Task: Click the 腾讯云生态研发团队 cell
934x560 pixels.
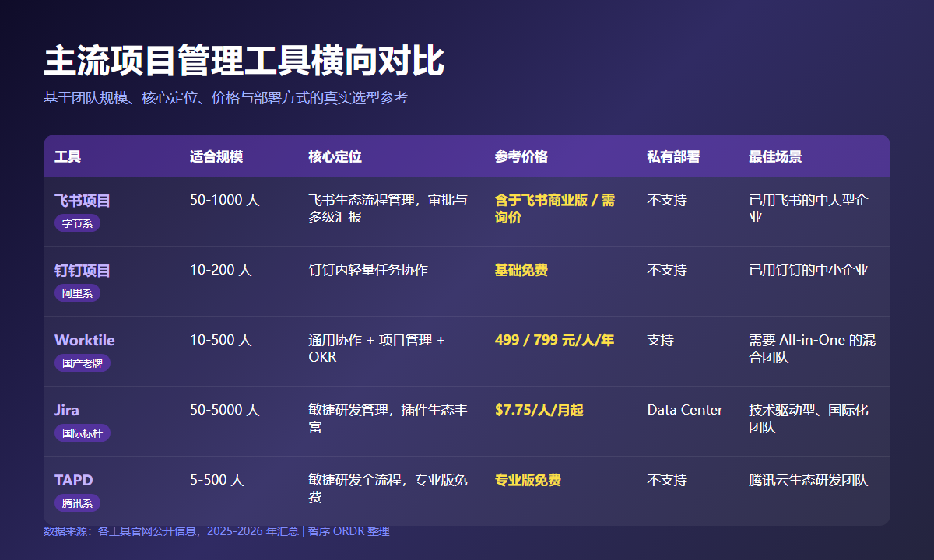Action: (809, 480)
